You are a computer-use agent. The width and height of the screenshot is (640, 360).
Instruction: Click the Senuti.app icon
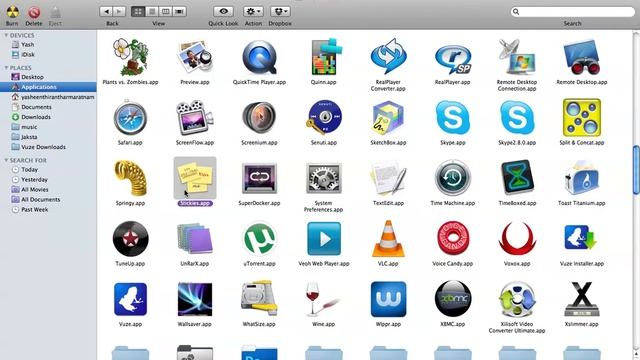(x=324, y=118)
